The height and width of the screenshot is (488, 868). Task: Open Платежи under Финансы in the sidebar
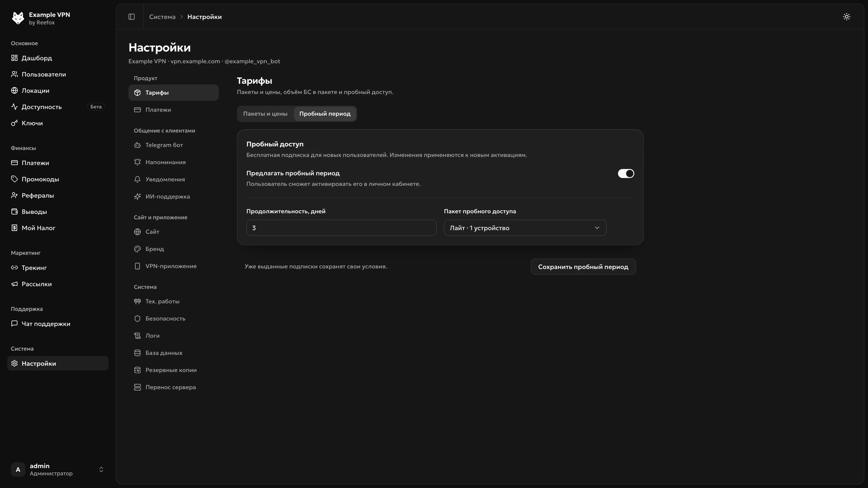tap(58, 163)
